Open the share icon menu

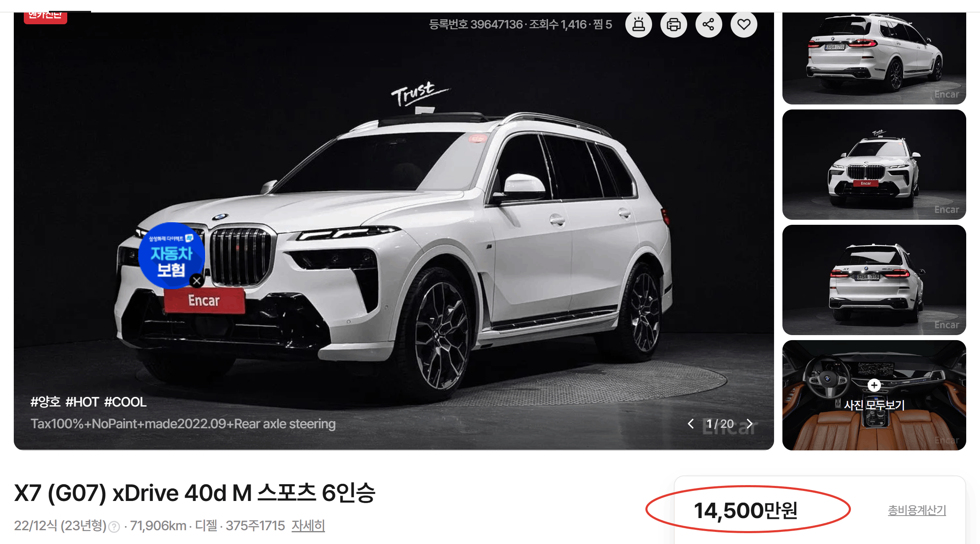tap(708, 25)
